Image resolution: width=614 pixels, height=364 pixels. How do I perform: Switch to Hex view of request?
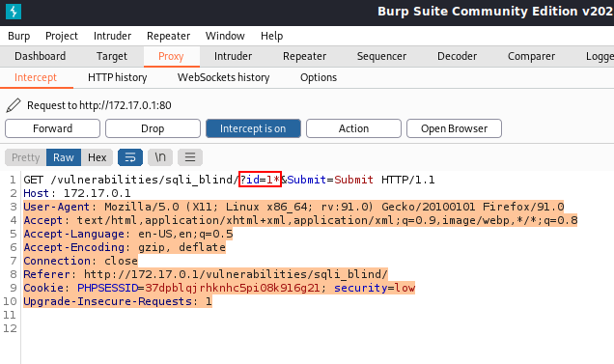(98, 157)
